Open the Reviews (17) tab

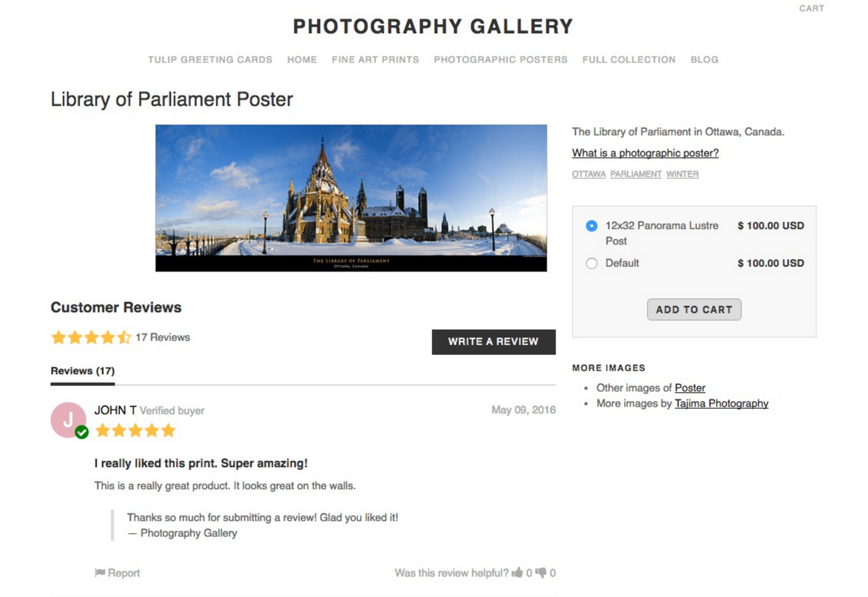point(83,371)
